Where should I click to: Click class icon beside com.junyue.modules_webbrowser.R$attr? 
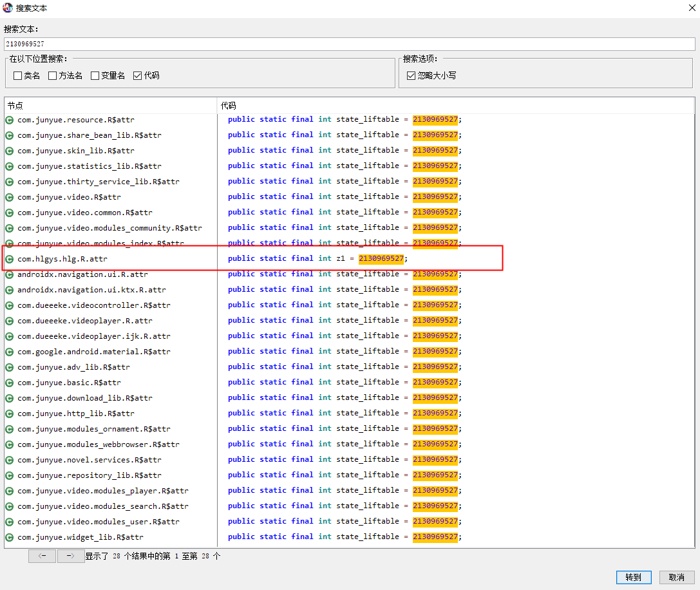pyautogui.click(x=10, y=444)
